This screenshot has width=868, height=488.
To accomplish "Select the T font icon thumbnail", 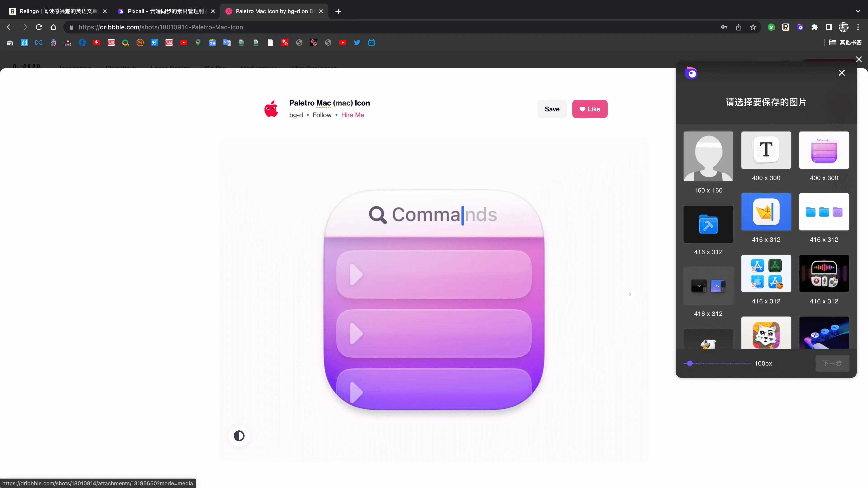I will (x=766, y=150).
